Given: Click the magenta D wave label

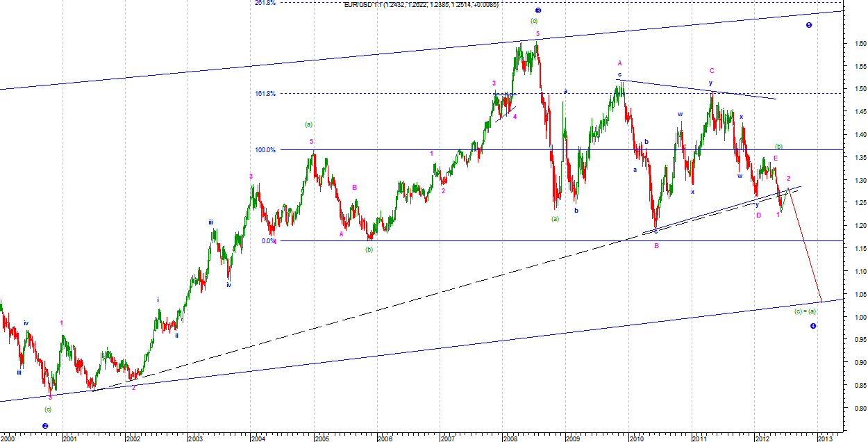Looking at the screenshot, I should coord(758,215).
